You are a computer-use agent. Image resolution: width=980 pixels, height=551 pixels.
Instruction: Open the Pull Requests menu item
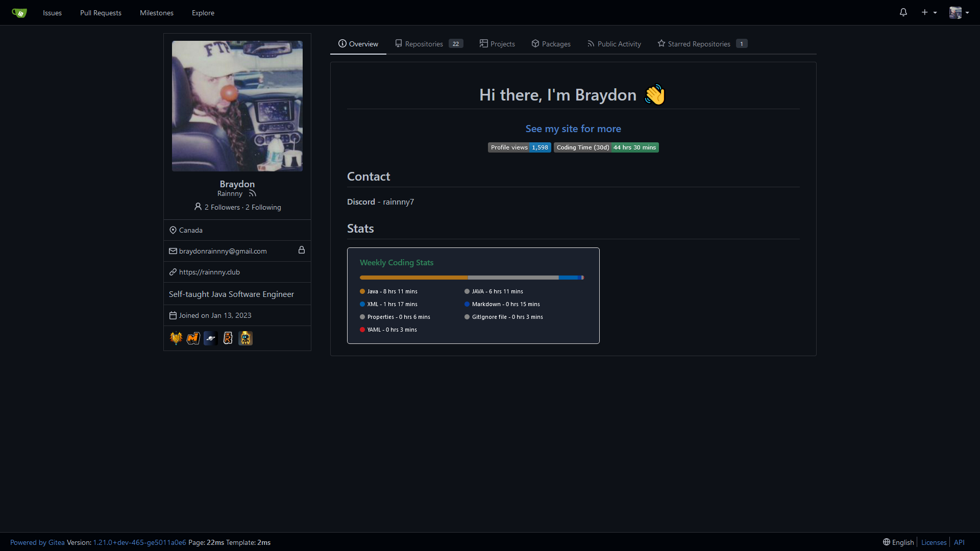pos(101,13)
